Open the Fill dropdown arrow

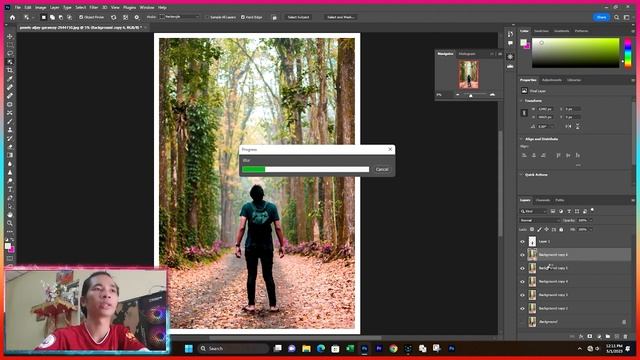[591, 229]
